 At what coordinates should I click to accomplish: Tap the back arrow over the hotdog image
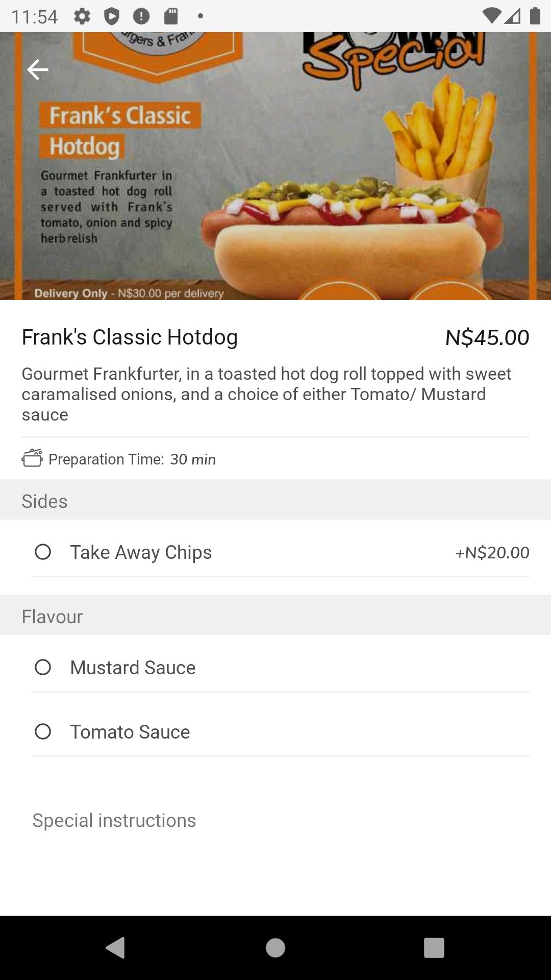pyautogui.click(x=37, y=69)
